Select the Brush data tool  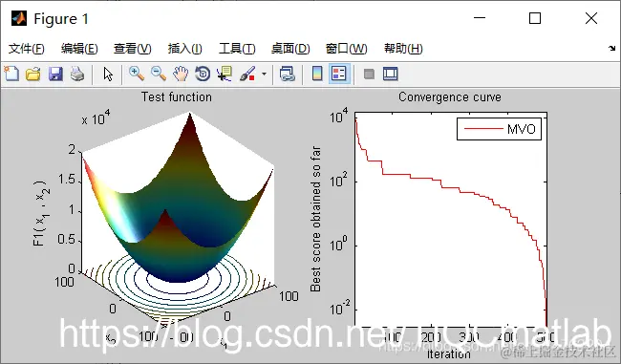247,74
